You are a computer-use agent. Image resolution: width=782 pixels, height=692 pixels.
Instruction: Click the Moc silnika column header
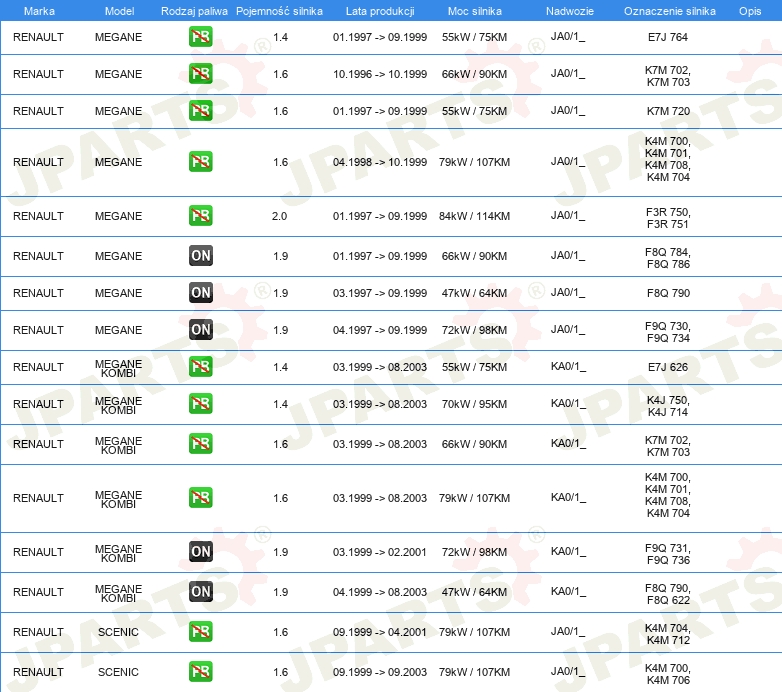[x=475, y=11]
